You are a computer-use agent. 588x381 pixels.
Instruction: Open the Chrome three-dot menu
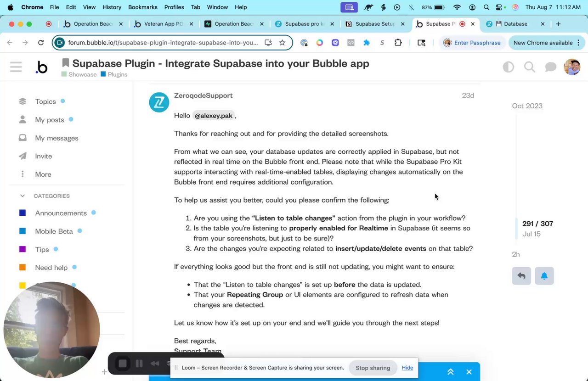click(x=578, y=43)
